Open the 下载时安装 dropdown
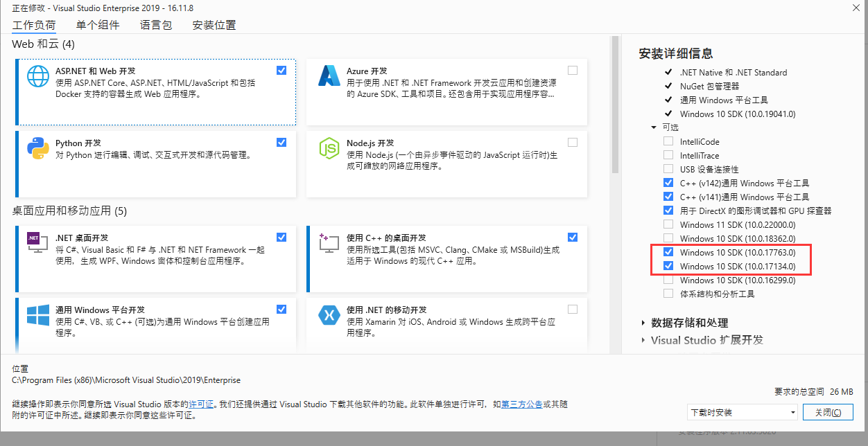 pos(792,412)
